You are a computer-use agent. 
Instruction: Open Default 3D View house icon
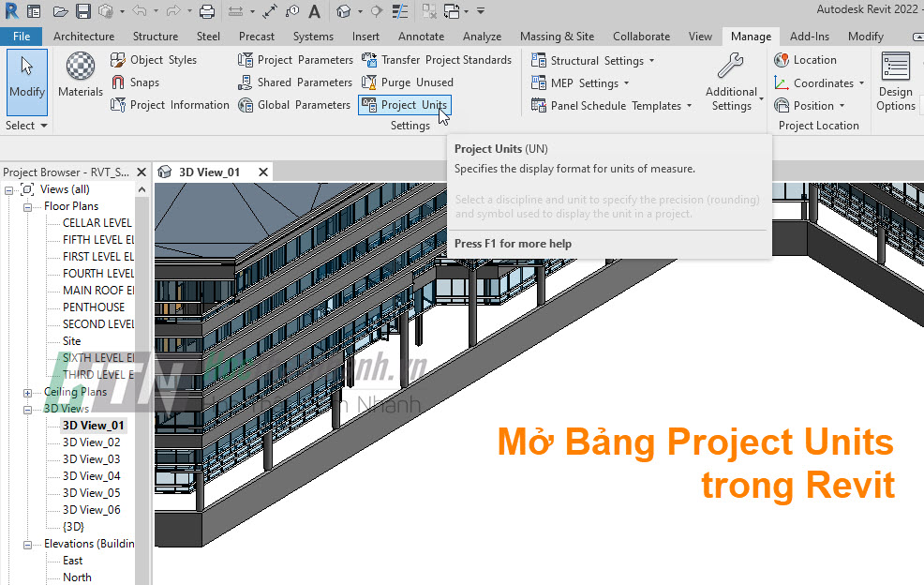pos(344,11)
